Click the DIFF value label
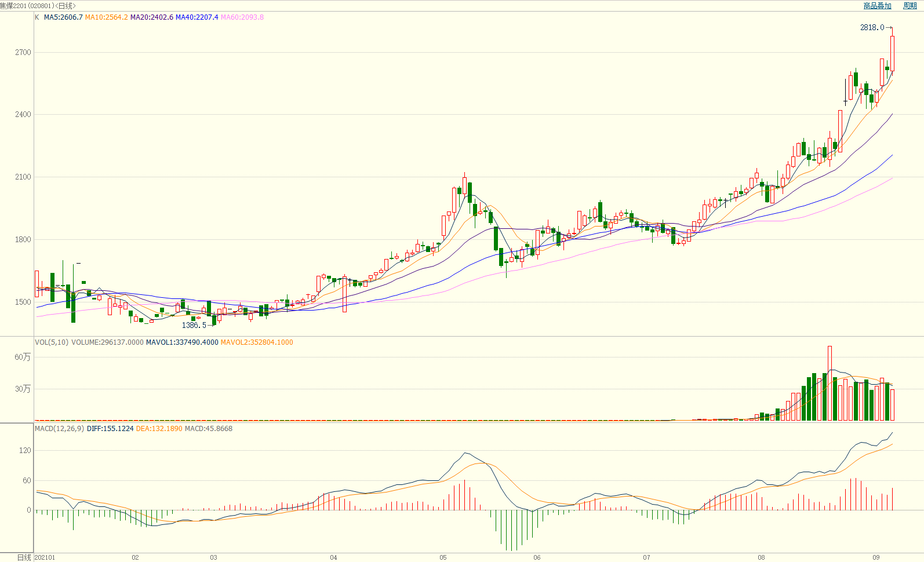The width and height of the screenshot is (924, 562). 110,429
